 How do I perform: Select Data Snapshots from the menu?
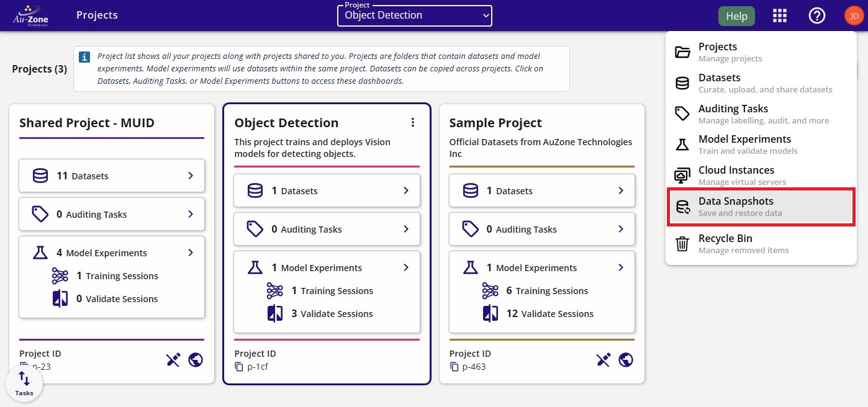click(x=761, y=207)
